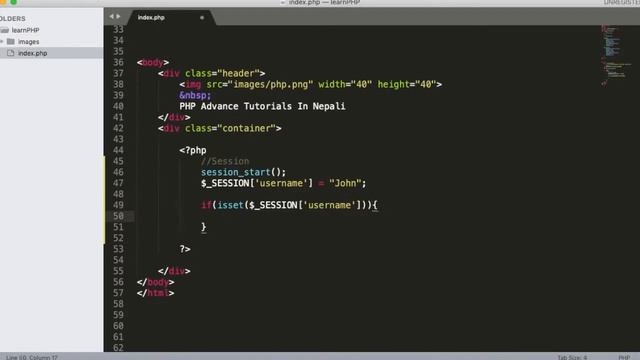640x360 pixels.
Task: Open Tab Size setting in status bar
Action: coord(572,357)
